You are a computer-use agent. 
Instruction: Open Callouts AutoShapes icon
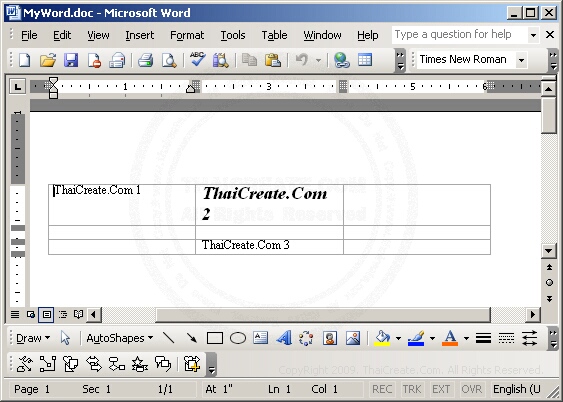pyautogui.click(x=163, y=364)
